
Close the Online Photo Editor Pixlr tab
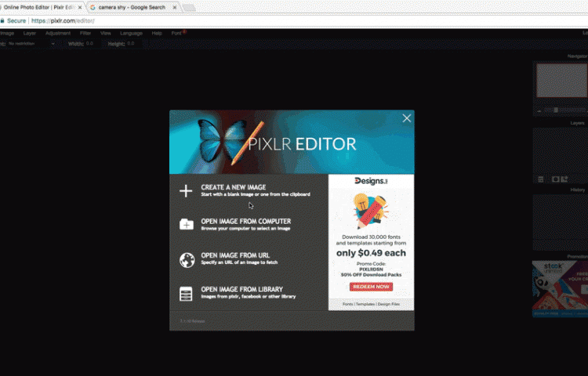(80, 8)
